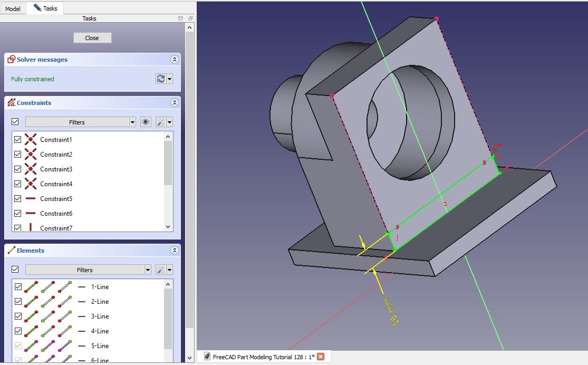This screenshot has height=365, width=588.
Task: Close the FreeCAD Part Modeling Tutorial document tab
Action: tap(320, 357)
